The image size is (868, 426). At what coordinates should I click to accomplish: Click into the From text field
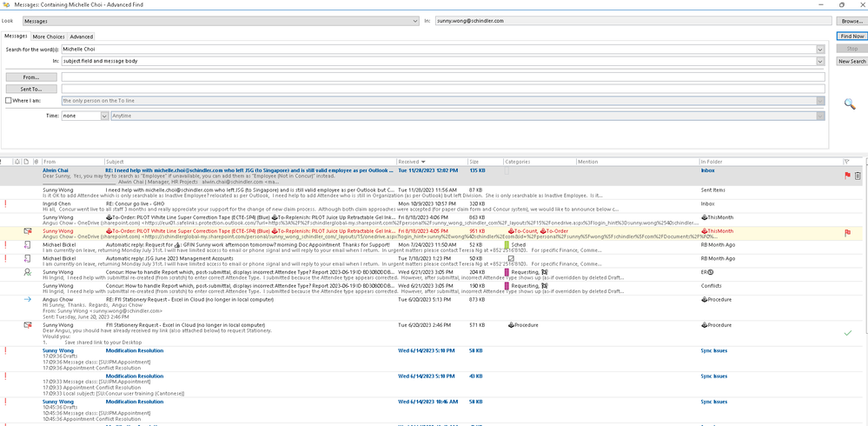coord(443,77)
